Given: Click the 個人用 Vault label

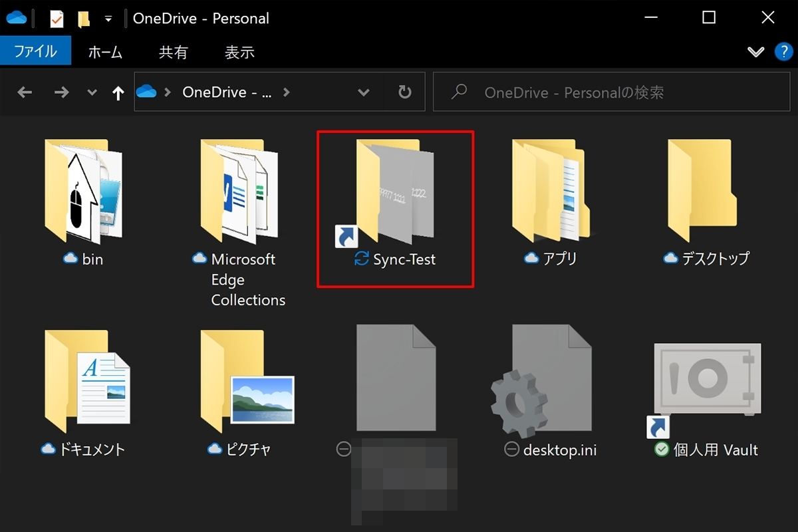Looking at the screenshot, I should (716, 450).
